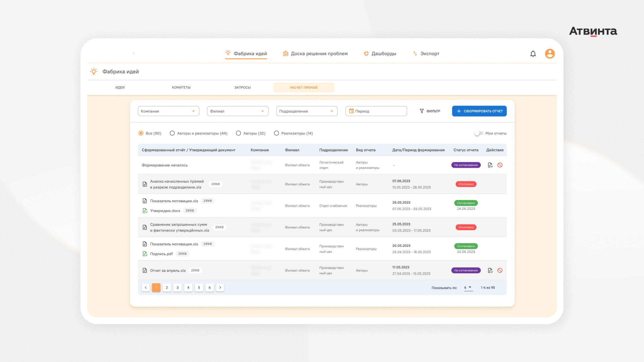Screen dimensions: 644x362
Task: Open rows-per-page dropdown showing 6
Action: tap(468, 288)
